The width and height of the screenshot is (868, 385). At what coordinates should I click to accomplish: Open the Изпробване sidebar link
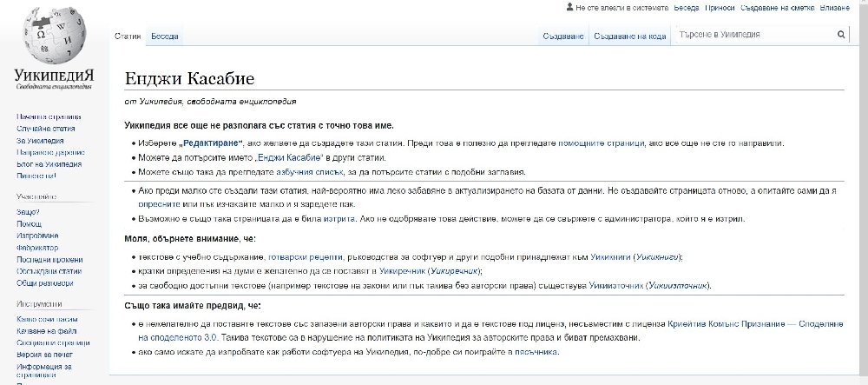(x=37, y=236)
